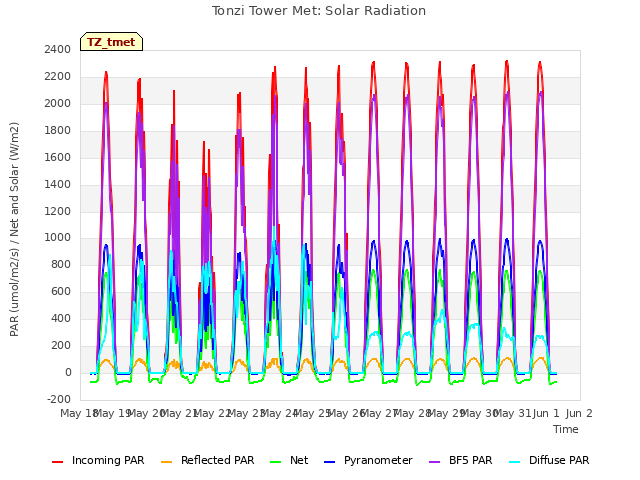Click the red Incoming PAR legend swatch
Viewport: 640px width, 480px height.
tap(58, 462)
